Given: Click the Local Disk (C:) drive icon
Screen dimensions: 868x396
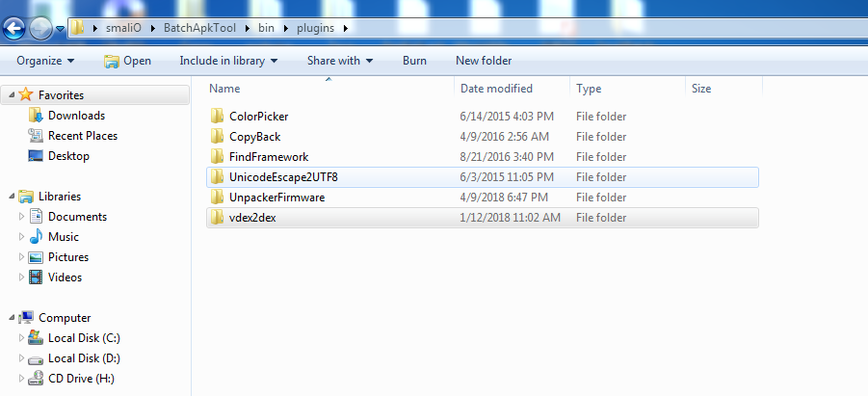Looking at the screenshot, I should (x=36, y=337).
